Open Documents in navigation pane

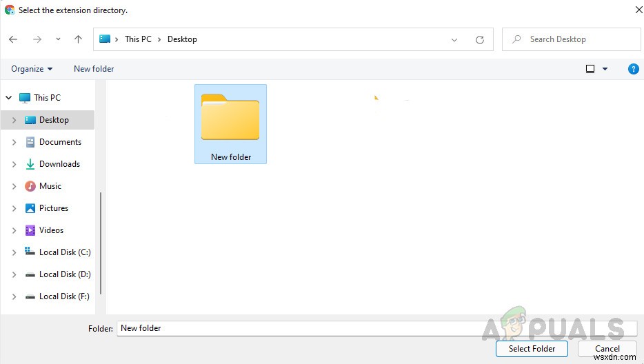coord(60,142)
